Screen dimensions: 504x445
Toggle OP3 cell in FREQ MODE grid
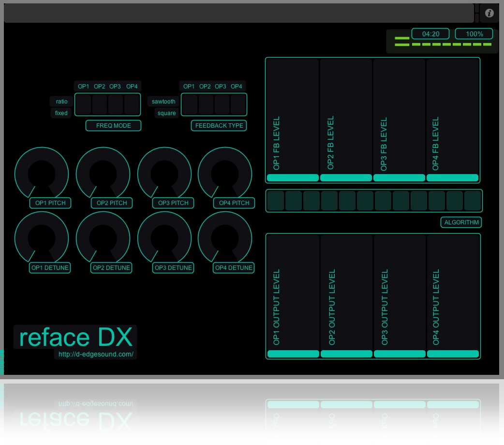[116, 104]
